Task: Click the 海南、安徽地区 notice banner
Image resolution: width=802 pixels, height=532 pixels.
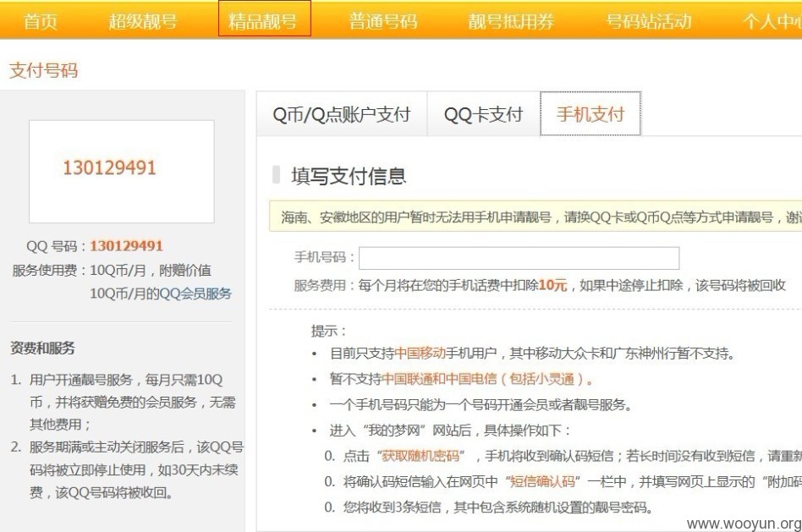Action: tap(536, 217)
